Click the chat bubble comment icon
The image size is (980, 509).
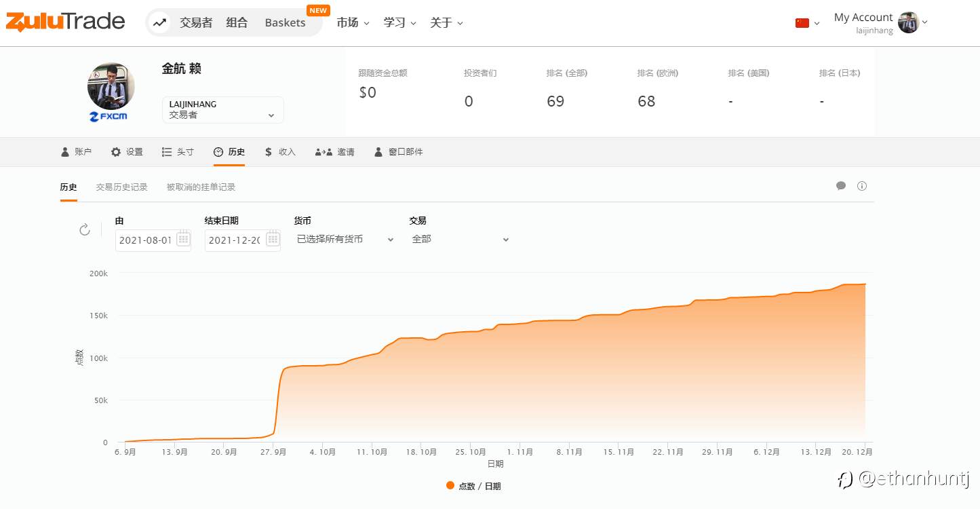pyautogui.click(x=841, y=186)
